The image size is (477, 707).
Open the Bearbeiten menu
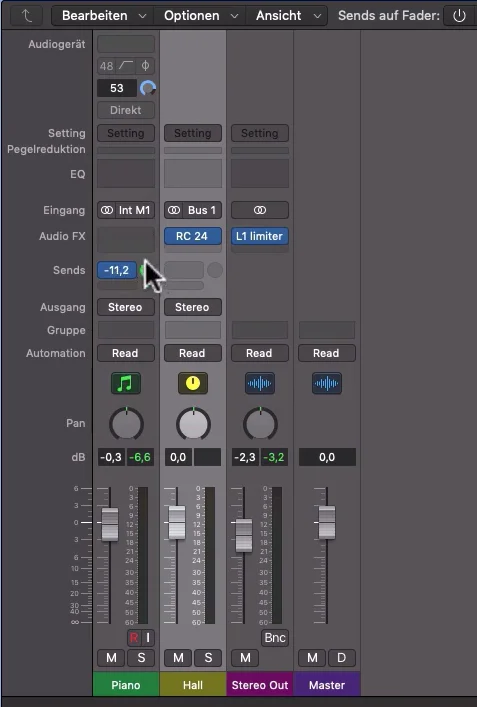coord(103,16)
